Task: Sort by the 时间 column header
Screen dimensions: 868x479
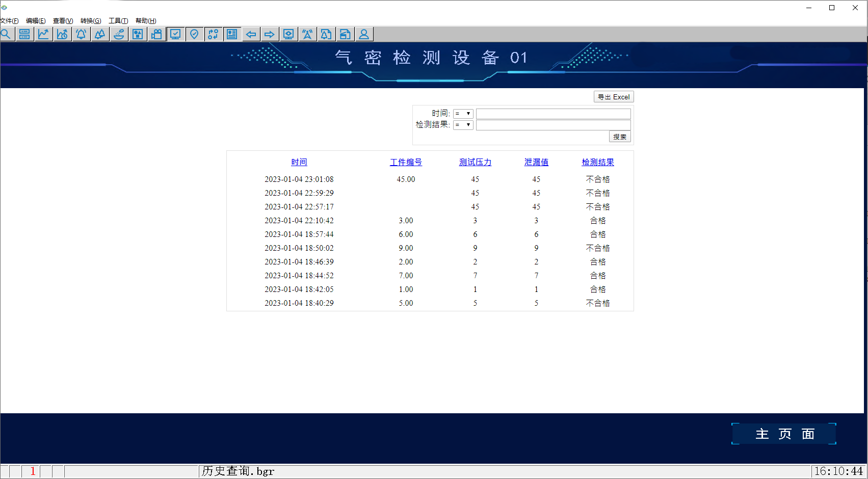Action: [299, 162]
